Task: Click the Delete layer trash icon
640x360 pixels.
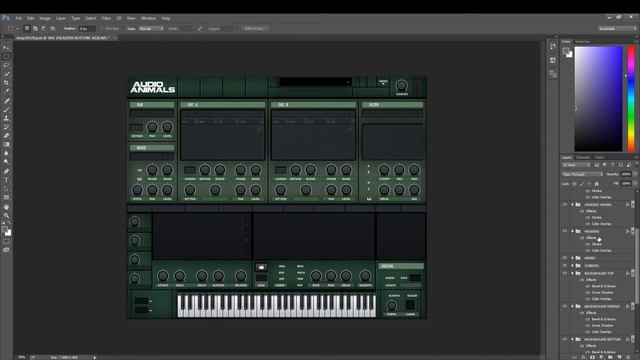Action: click(x=629, y=357)
